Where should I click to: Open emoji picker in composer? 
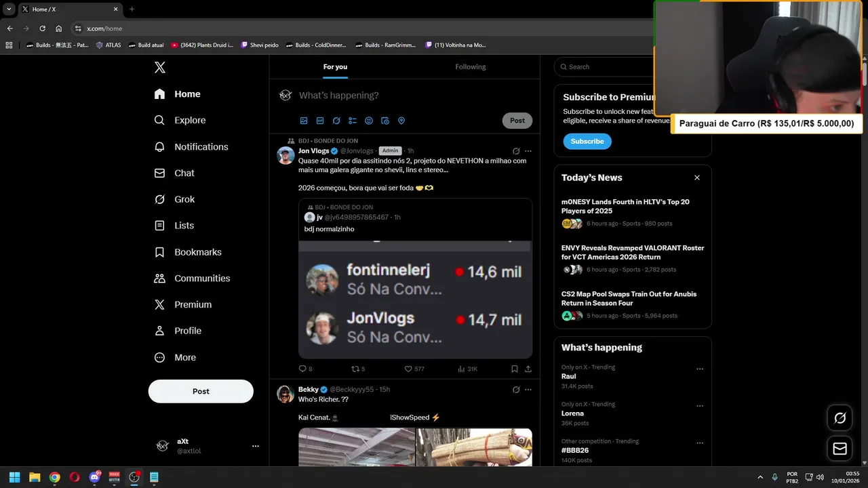369,121
